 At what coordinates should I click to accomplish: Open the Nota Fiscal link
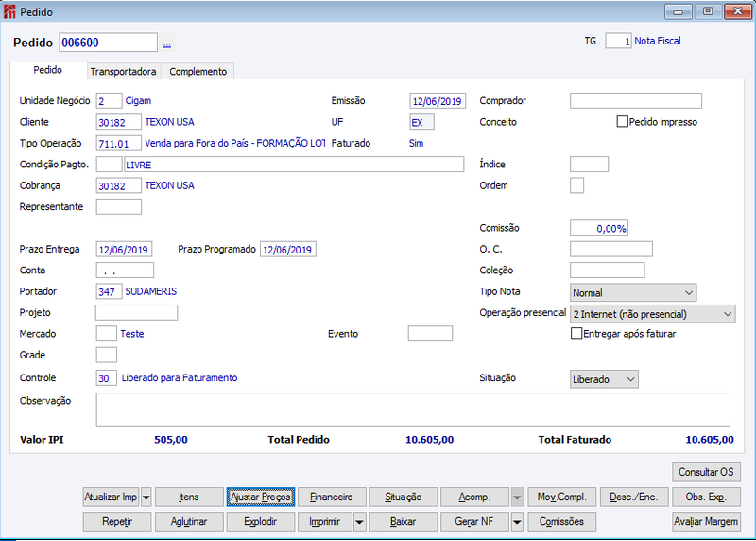(658, 41)
